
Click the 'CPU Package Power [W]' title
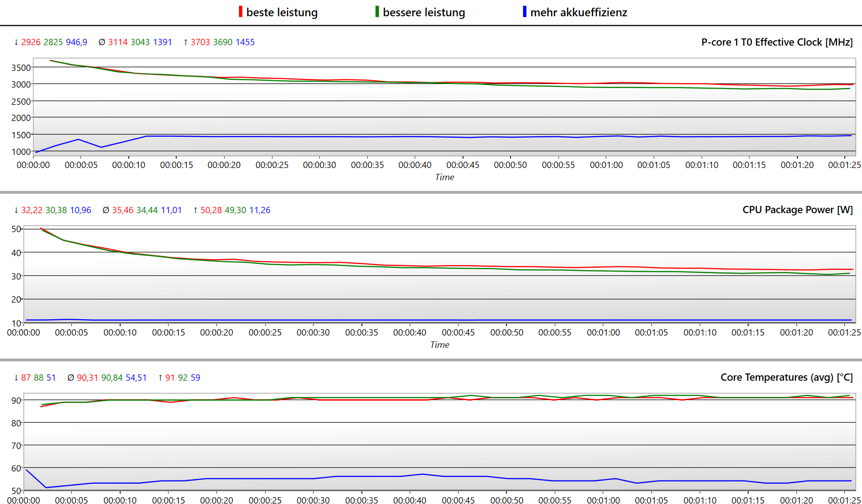797,210
